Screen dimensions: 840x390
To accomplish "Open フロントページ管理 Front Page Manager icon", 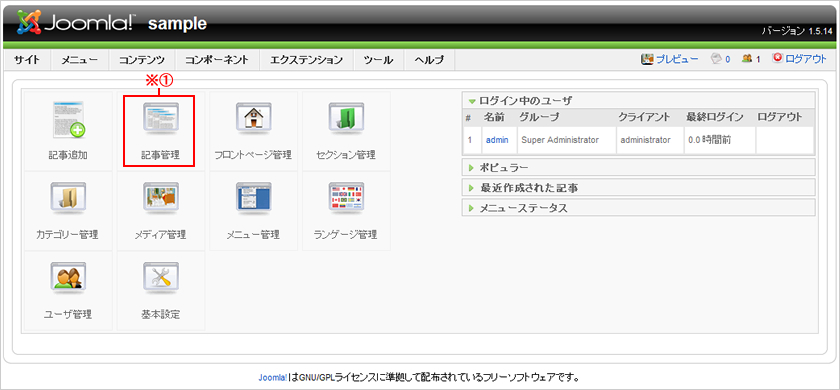I will [x=253, y=131].
